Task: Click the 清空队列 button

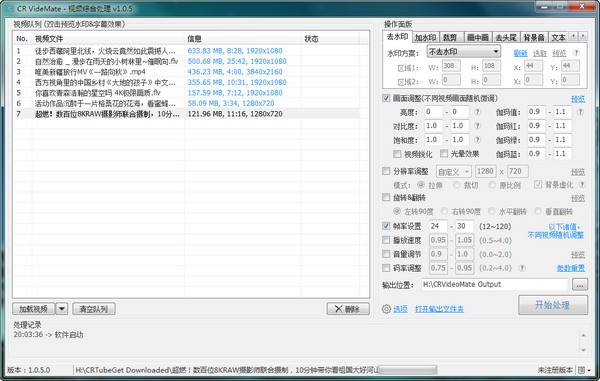Action: point(94,309)
